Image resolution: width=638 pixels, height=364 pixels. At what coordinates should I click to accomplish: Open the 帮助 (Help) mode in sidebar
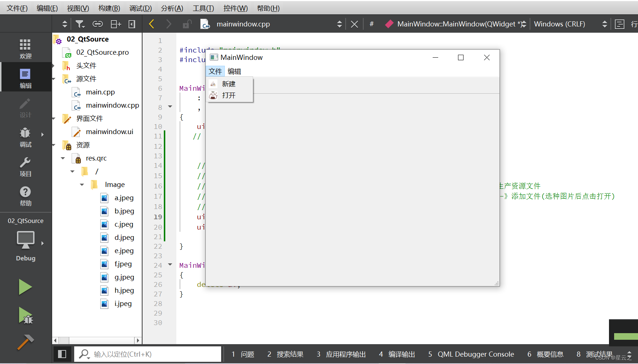[25, 195]
